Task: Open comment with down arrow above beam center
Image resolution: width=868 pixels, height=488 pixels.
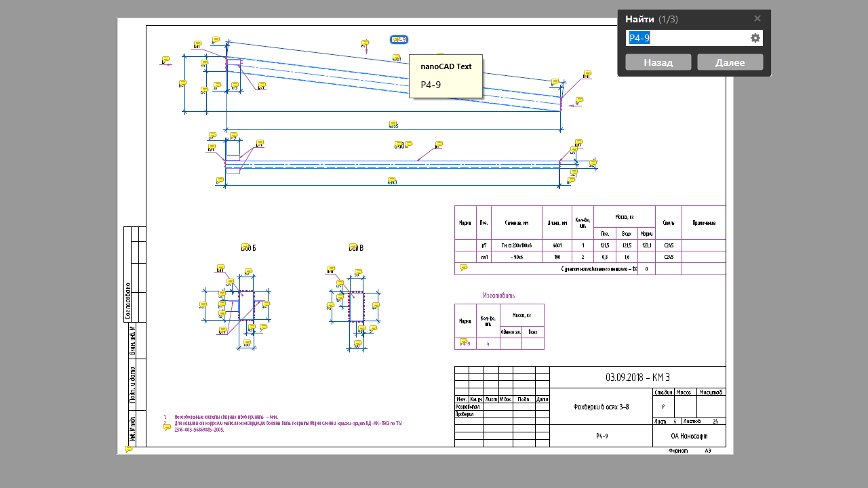Action: (x=366, y=43)
